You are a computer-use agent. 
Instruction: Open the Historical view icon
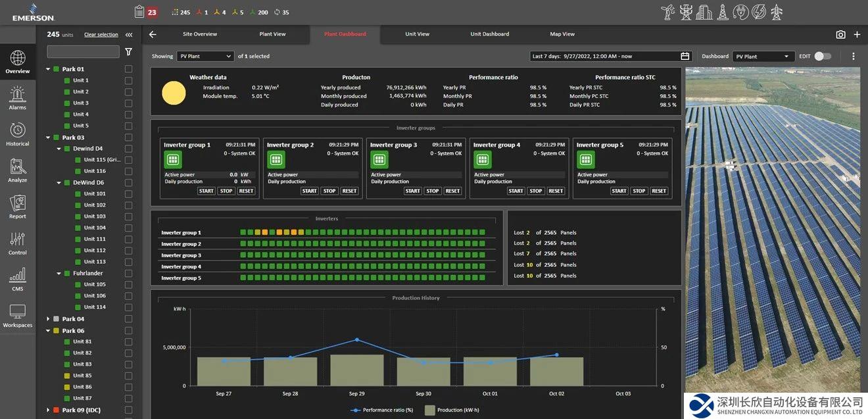click(x=18, y=134)
